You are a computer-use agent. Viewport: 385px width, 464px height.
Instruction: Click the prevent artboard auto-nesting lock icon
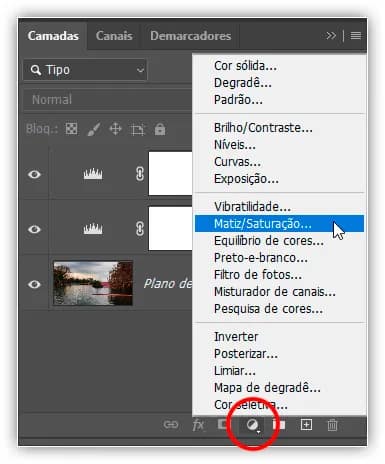pos(138,129)
